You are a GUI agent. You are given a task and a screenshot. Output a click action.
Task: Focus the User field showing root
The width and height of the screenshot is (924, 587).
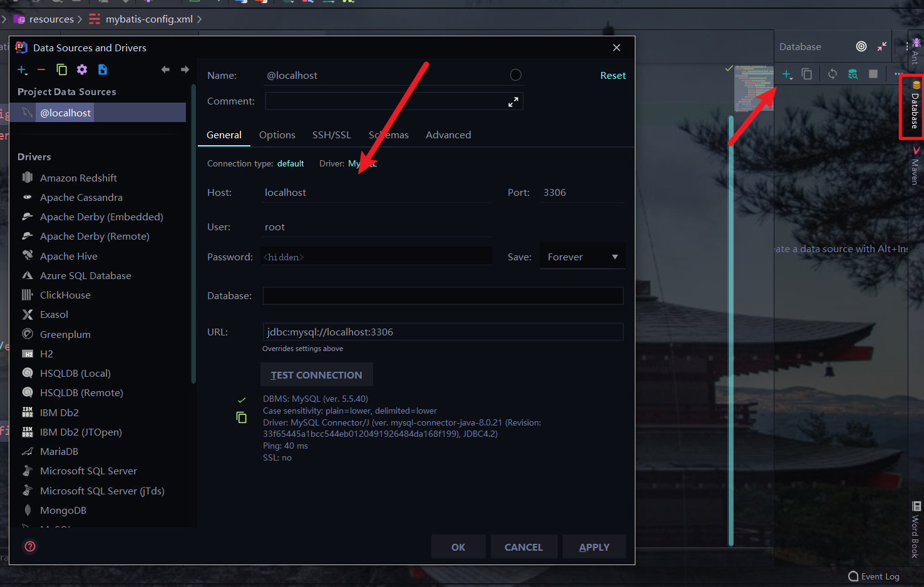pyautogui.click(x=376, y=227)
